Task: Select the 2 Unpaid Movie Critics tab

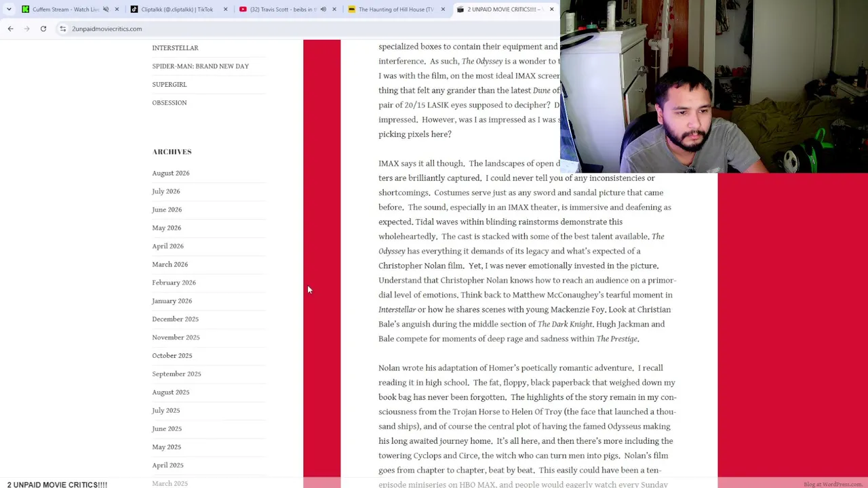Action: (505, 9)
